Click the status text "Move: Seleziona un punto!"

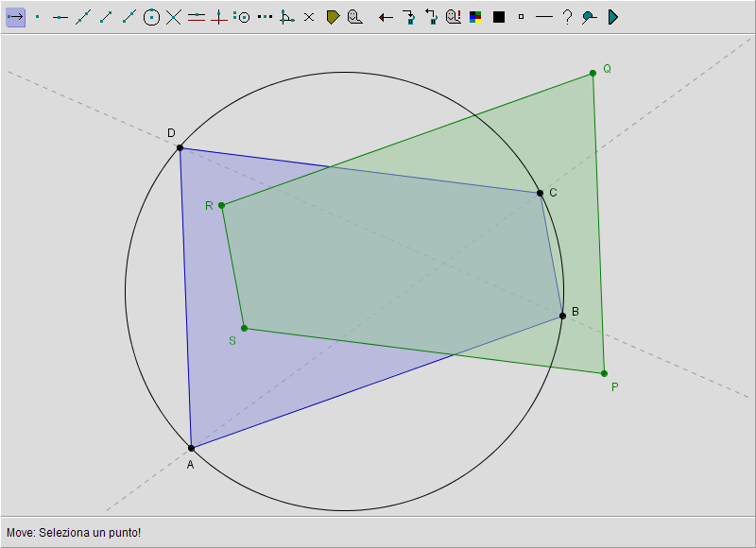click(74, 533)
